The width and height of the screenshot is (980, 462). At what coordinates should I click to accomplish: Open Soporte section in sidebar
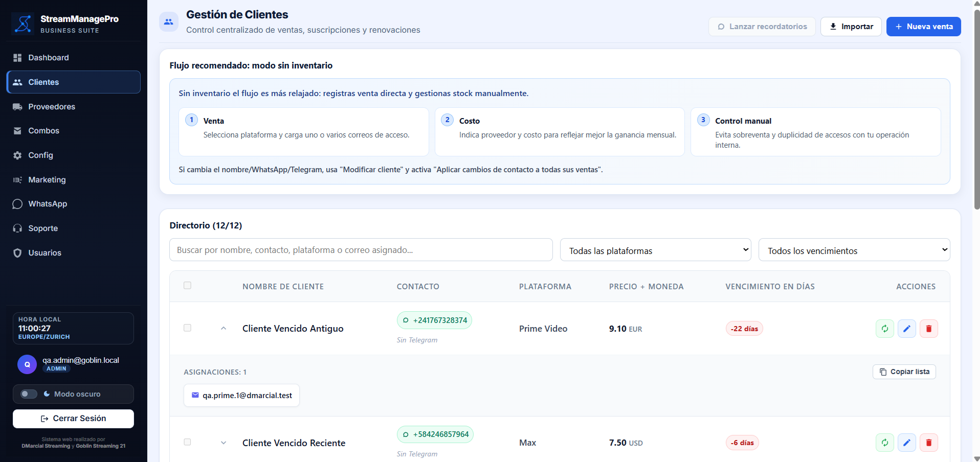[74, 228]
